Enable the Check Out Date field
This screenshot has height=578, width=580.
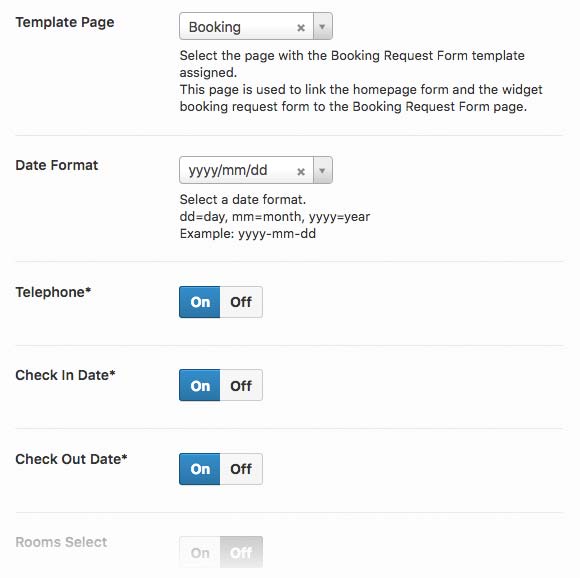coord(200,469)
